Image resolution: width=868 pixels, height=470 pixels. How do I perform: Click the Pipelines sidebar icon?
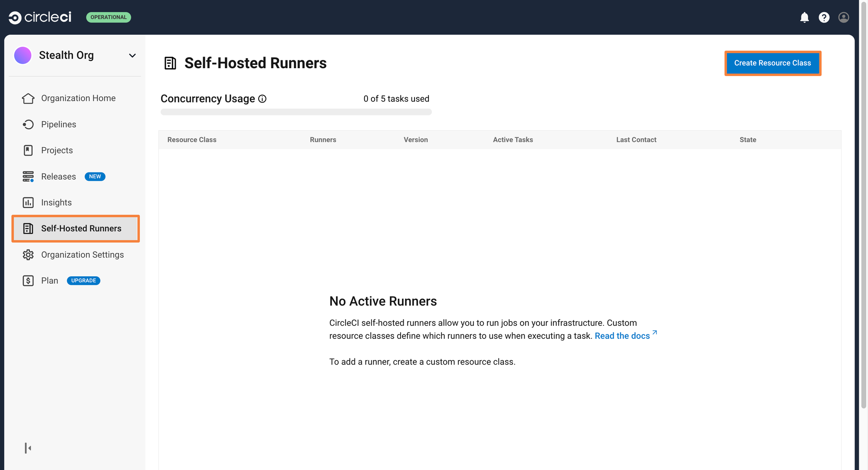point(27,124)
